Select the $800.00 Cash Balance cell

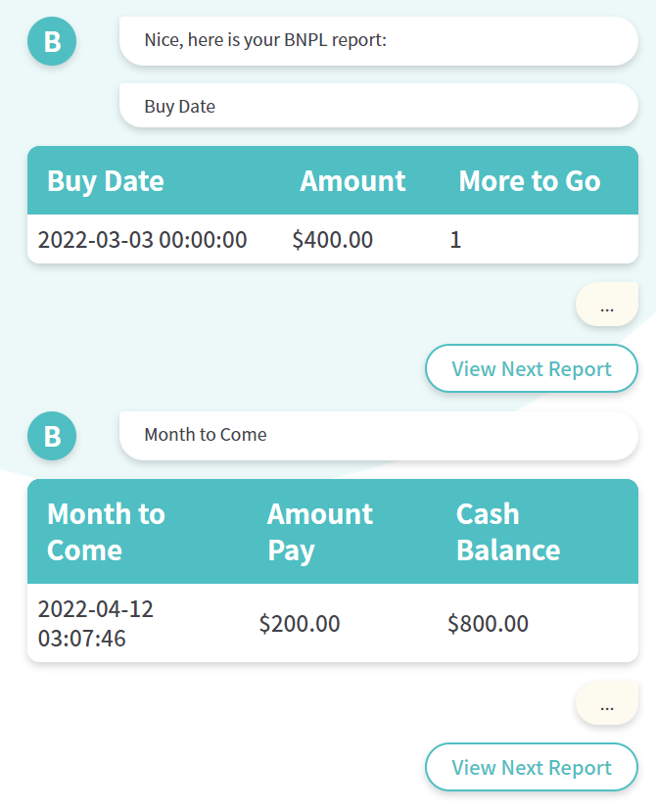[489, 624]
